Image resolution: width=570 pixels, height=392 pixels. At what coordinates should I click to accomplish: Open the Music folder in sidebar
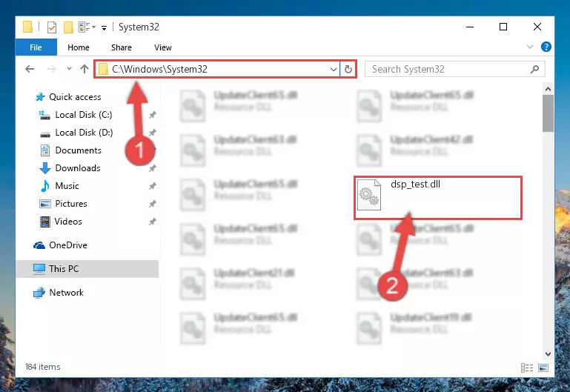(x=67, y=186)
